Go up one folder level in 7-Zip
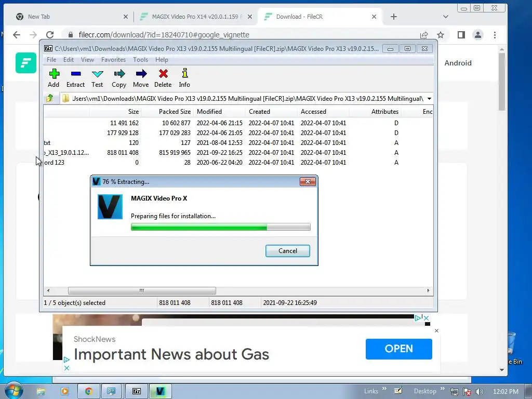Image resolution: width=532 pixels, height=399 pixels. pos(50,98)
